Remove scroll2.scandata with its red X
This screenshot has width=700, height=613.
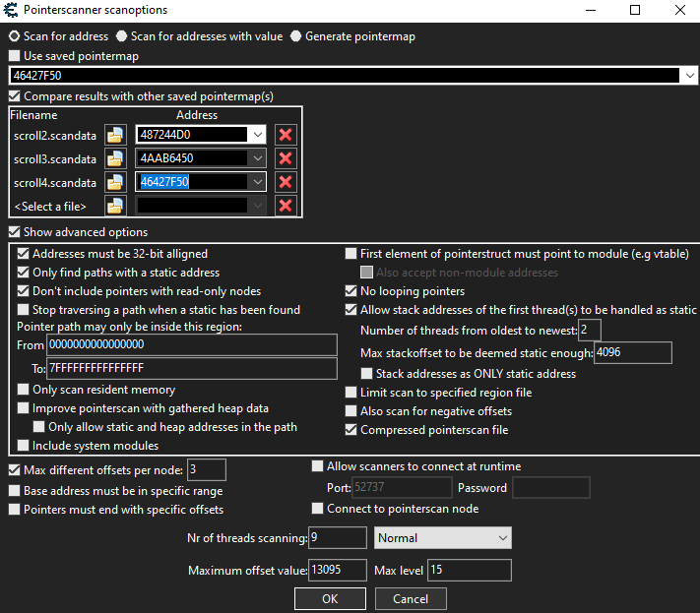[x=286, y=135]
